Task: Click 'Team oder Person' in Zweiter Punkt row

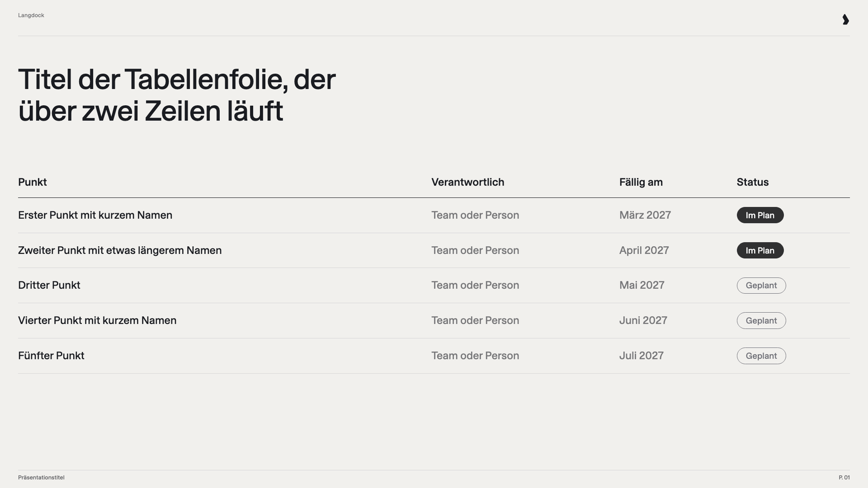Action: (x=475, y=251)
